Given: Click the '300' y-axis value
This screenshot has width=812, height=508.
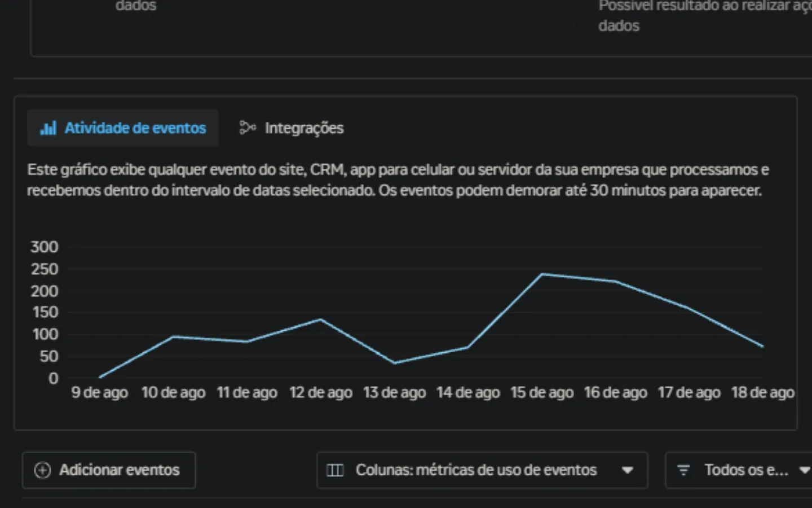Looking at the screenshot, I should coord(45,247).
